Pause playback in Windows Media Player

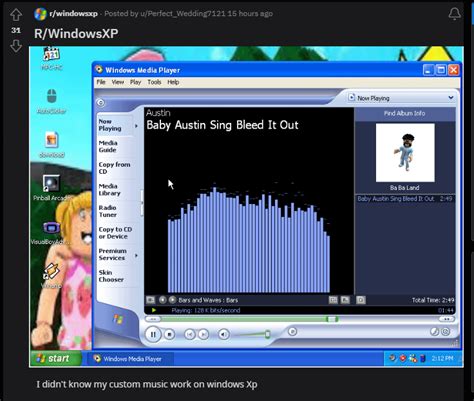point(153,334)
